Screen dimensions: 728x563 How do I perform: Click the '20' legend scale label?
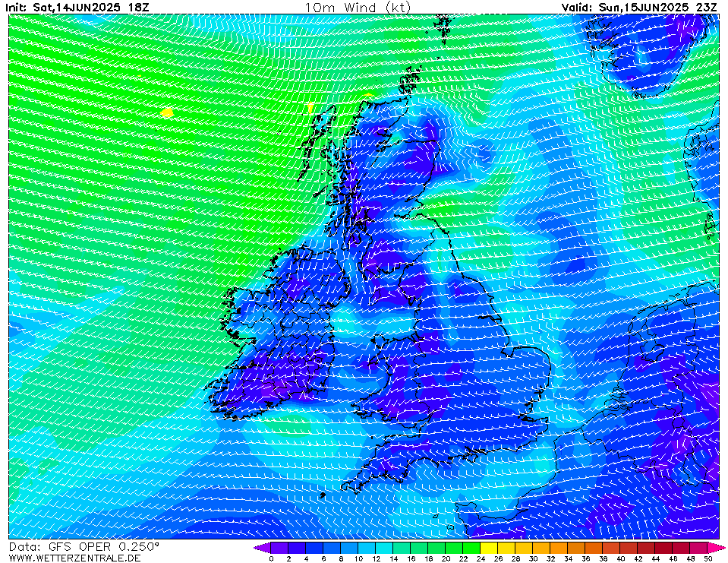point(446,558)
